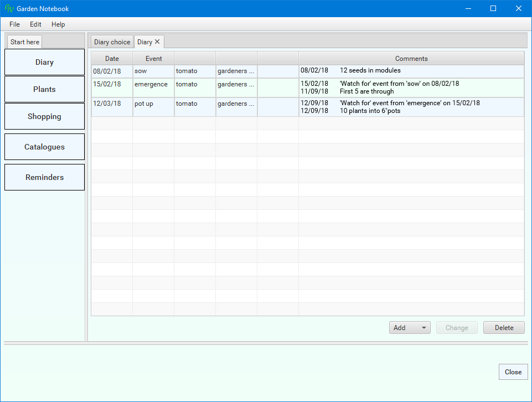
Task: Select the 'emergence' diary row
Action: (x=151, y=85)
